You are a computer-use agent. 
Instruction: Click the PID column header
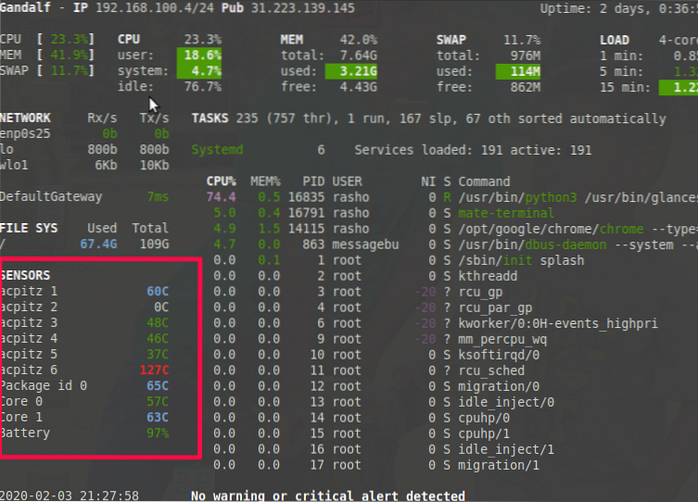[x=314, y=182]
